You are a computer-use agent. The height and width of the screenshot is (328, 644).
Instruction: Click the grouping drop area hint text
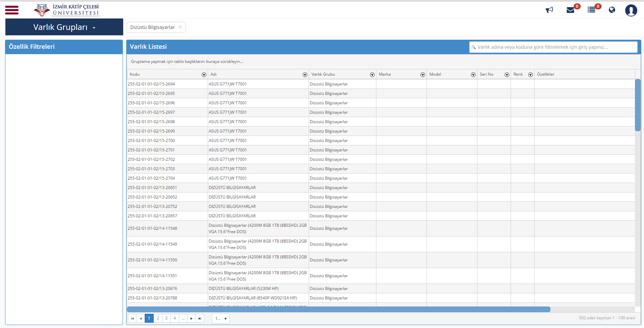click(187, 62)
